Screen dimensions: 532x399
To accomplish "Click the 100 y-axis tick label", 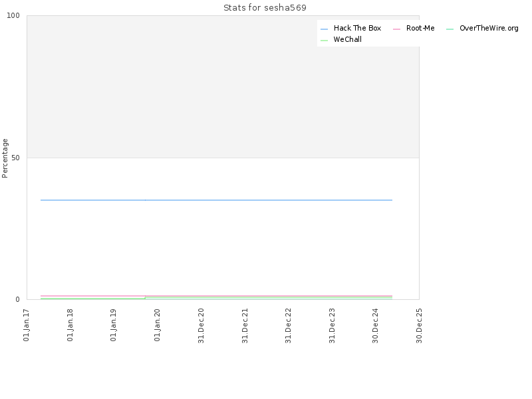I will click(13, 15).
